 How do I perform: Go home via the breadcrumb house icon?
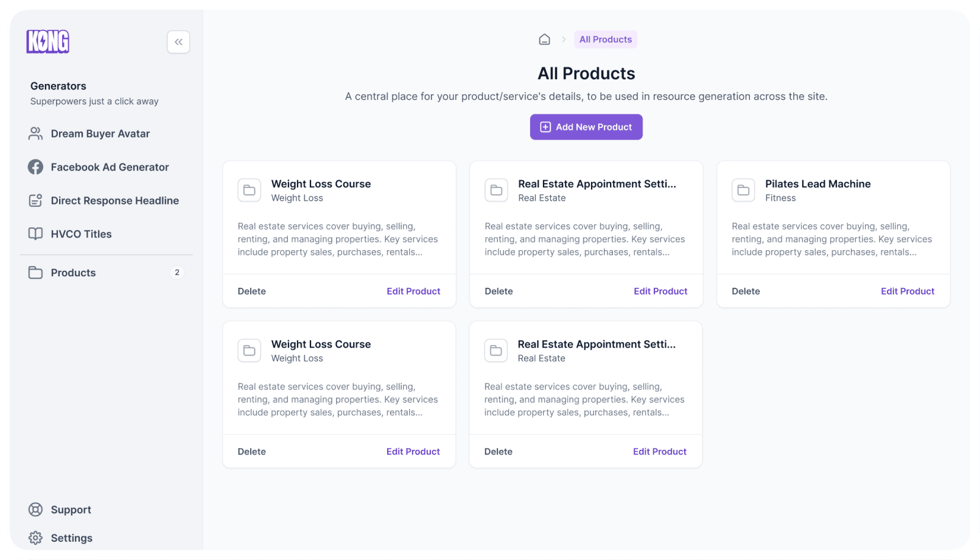click(x=544, y=40)
